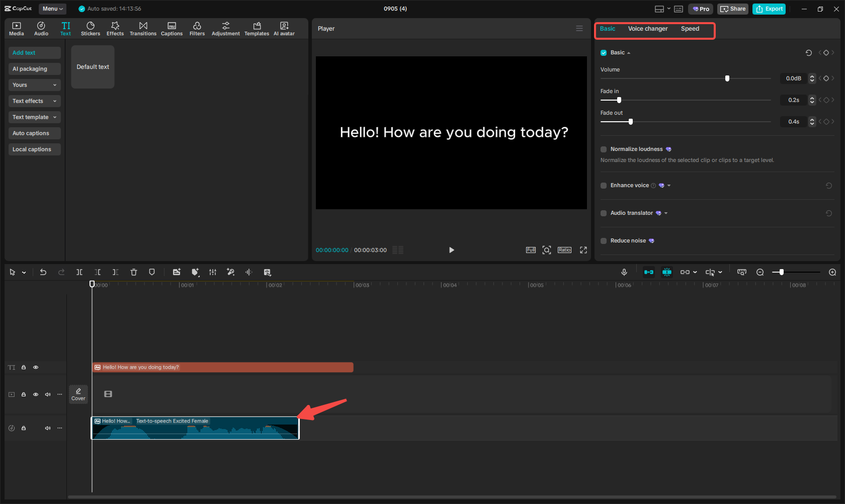Click the Volume slider handle
The height and width of the screenshot is (504, 845).
click(x=727, y=78)
